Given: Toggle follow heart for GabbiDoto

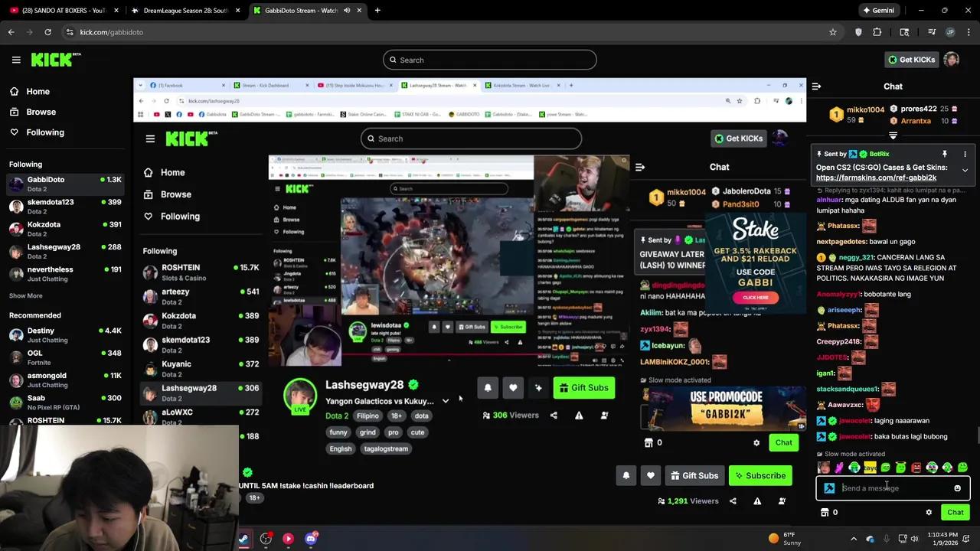Looking at the screenshot, I should 651,476.
